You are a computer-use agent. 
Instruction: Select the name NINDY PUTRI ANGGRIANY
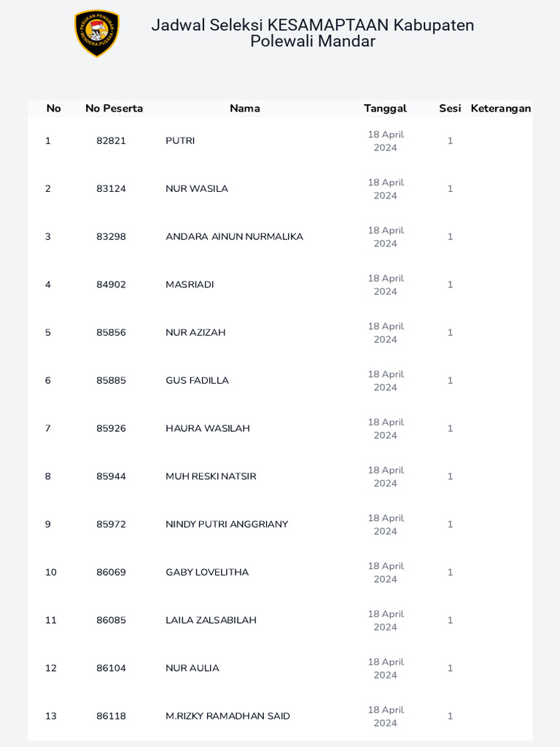point(227,525)
